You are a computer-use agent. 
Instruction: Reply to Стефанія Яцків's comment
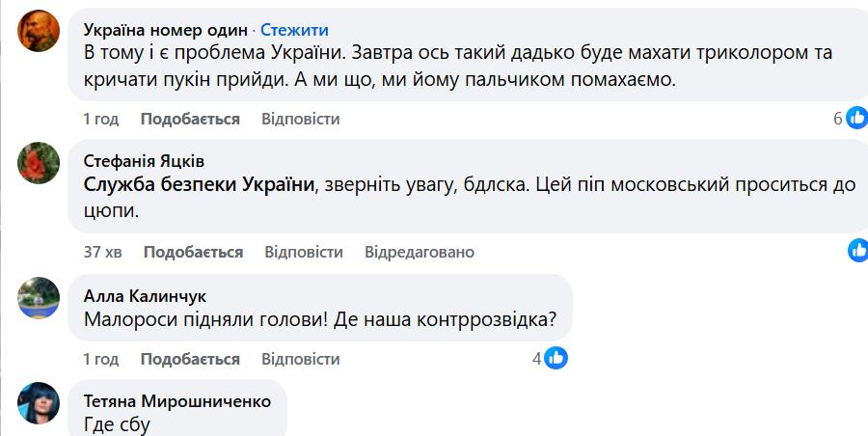[303, 252]
